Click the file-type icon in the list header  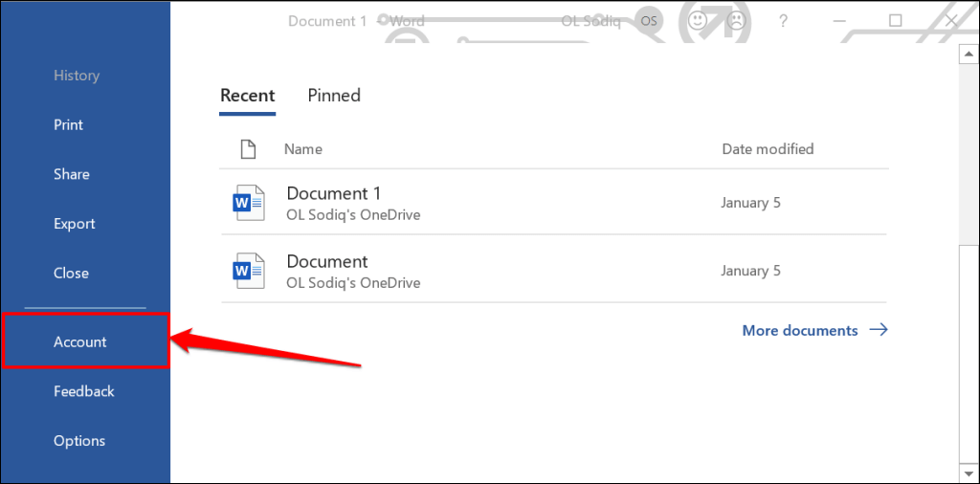click(249, 149)
